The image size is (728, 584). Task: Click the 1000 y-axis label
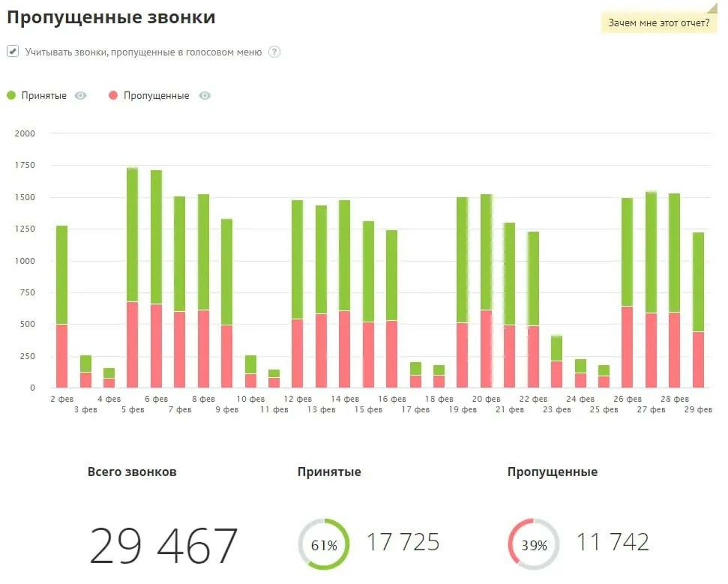pyautogui.click(x=25, y=261)
